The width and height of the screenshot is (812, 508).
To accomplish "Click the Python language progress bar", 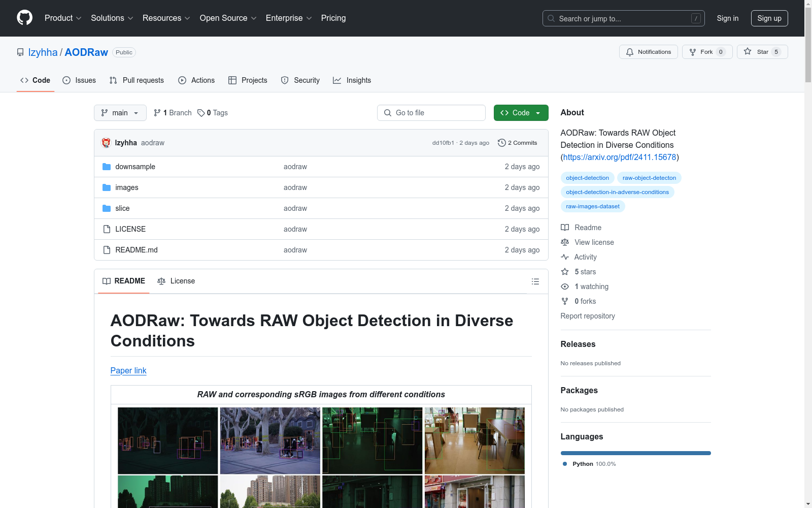I will click(635, 453).
